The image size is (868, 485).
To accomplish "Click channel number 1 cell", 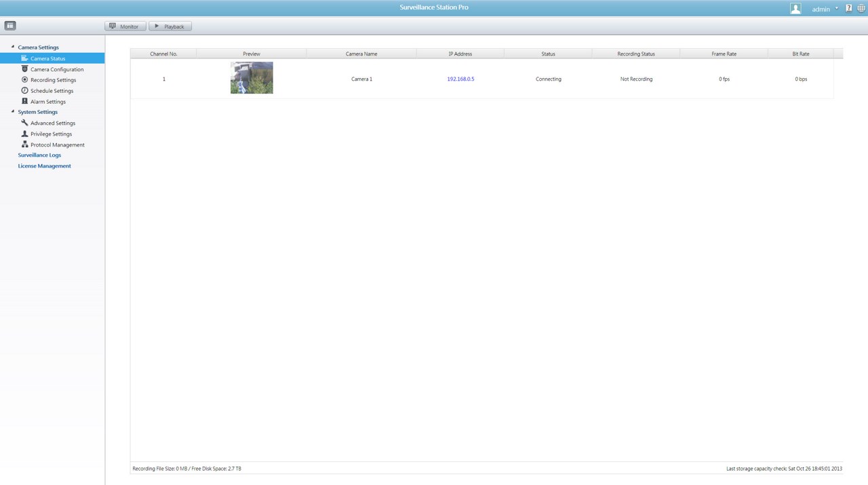I will (x=163, y=79).
